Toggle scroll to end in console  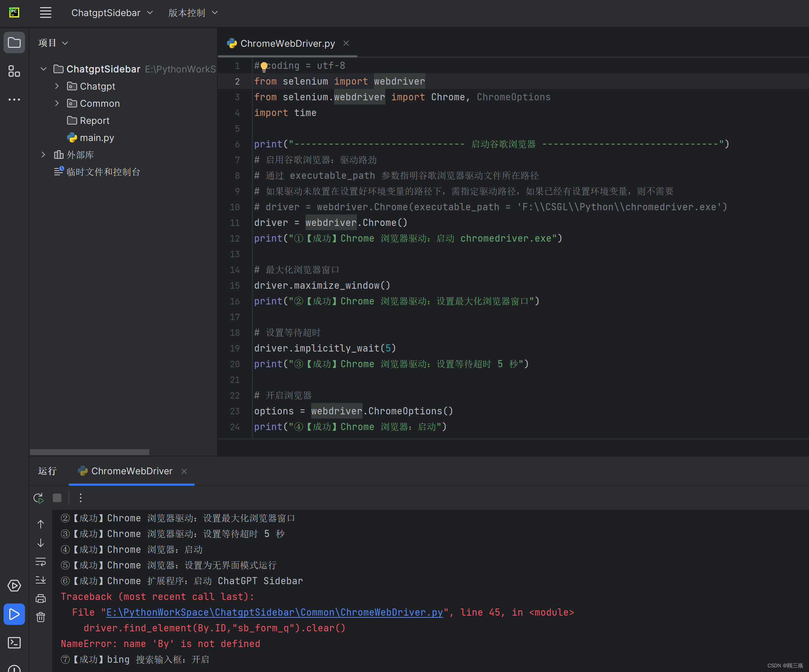[40, 580]
